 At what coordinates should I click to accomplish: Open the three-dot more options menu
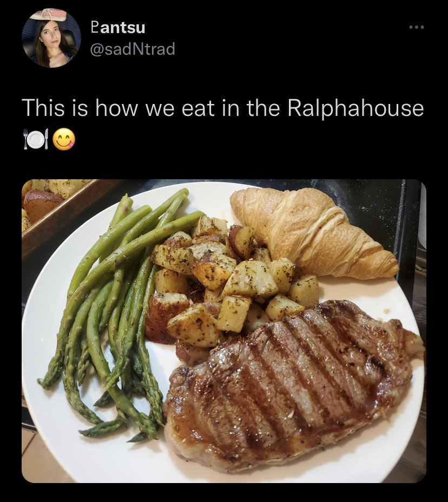point(417,27)
